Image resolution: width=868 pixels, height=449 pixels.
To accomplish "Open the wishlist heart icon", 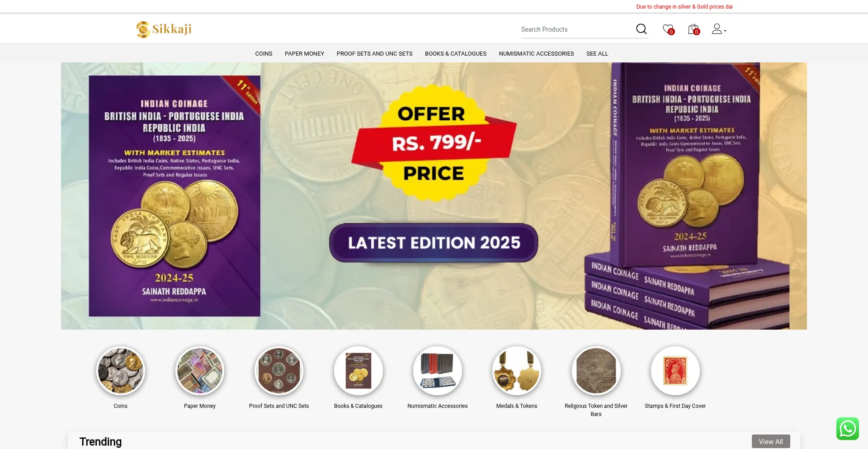I will tap(668, 29).
